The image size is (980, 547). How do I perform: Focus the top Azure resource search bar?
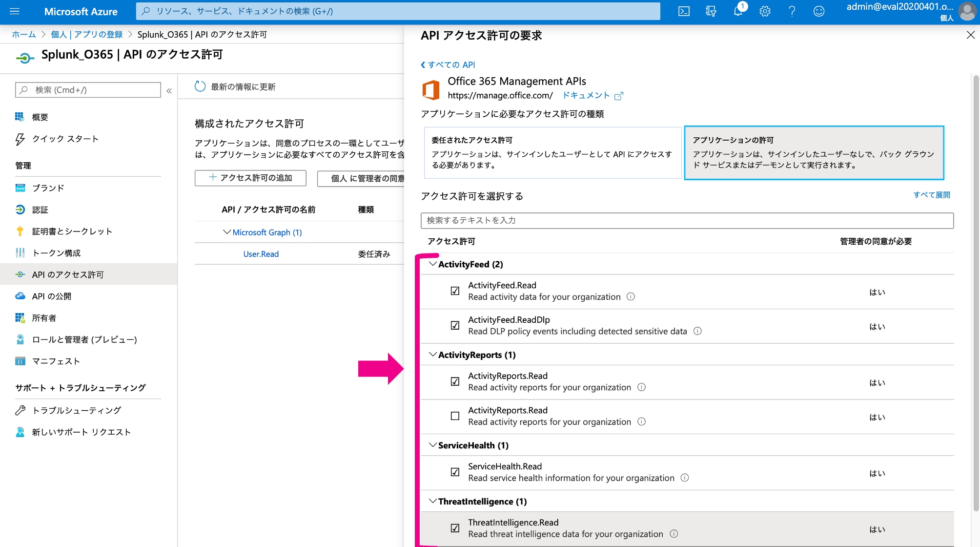398,11
